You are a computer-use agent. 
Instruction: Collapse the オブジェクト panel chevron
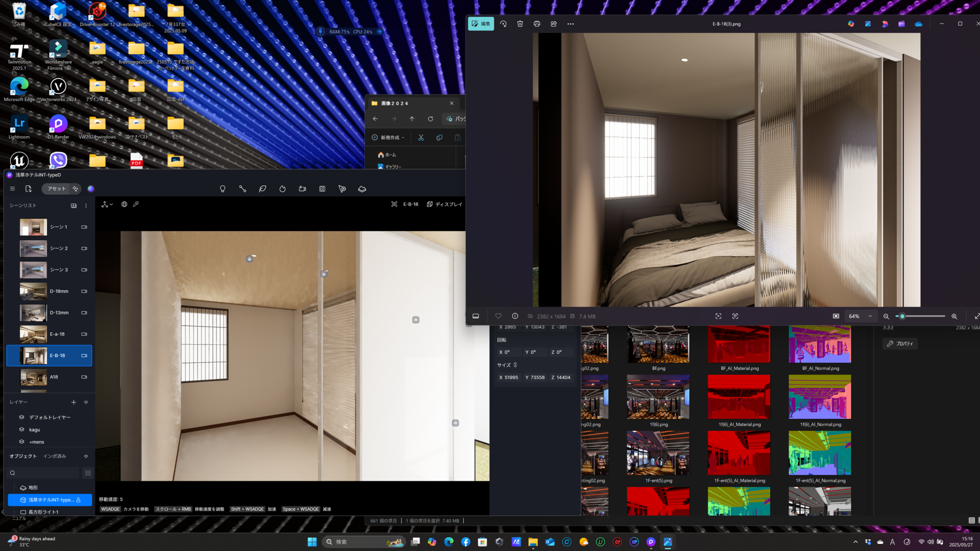click(86, 457)
